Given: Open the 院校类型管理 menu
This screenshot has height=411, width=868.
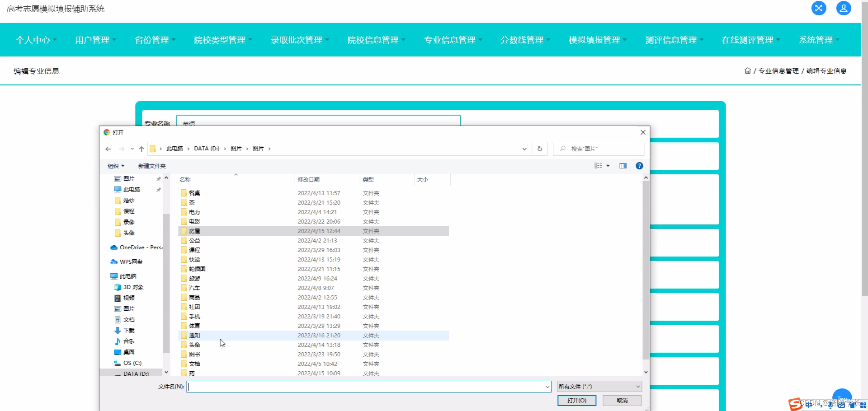Looking at the screenshot, I should click(x=223, y=40).
